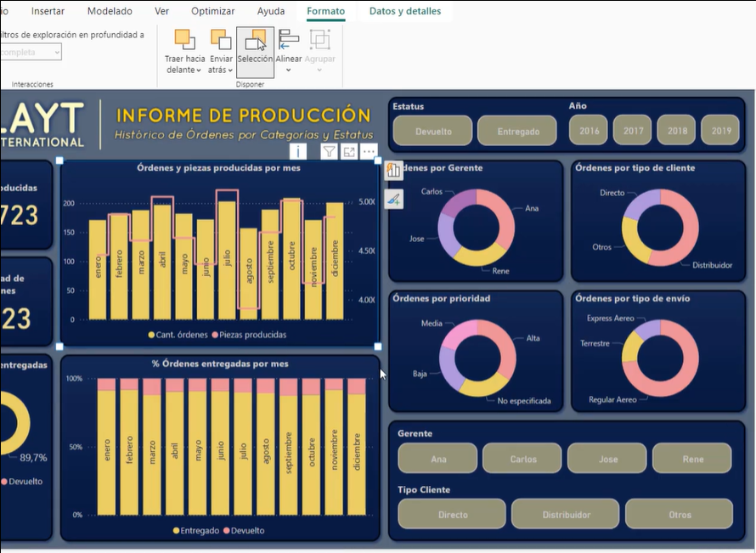Activate focus mode on the selected chart

(349, 151)
